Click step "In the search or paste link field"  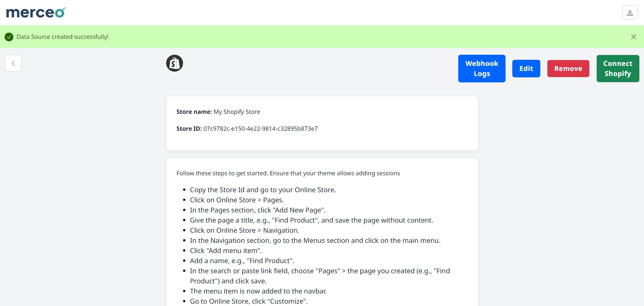coord(320,276)
